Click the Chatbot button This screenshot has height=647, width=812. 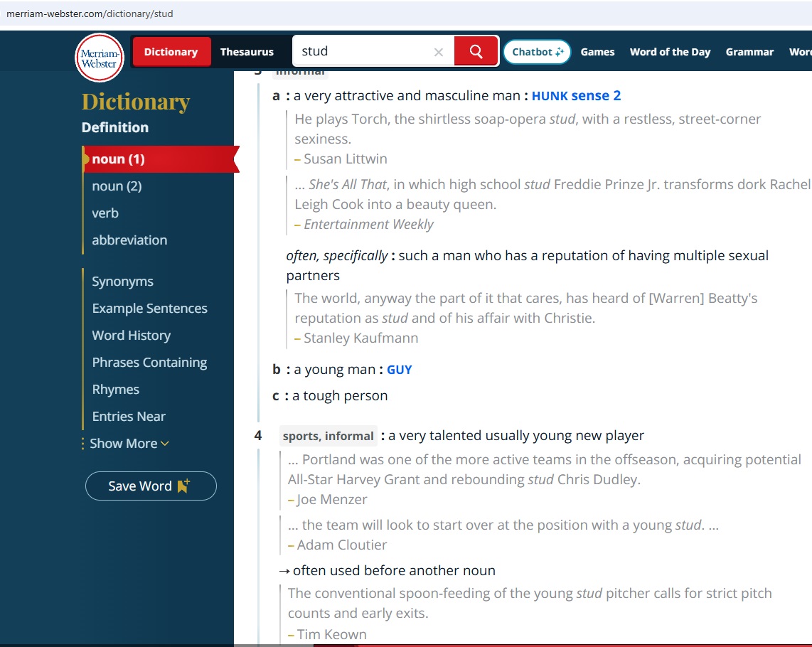(537, 52)
